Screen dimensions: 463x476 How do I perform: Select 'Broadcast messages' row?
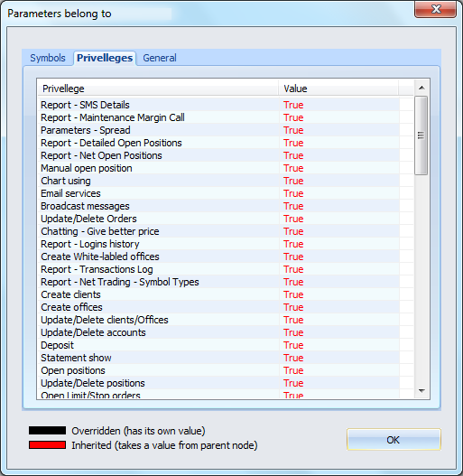point(218,206)
